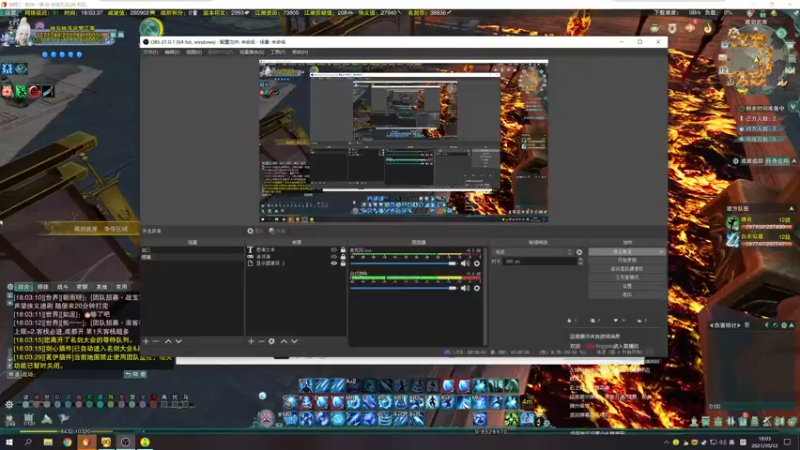Collapse the enemy team panel arrow
Screen dimensions: 800x450
[x=791, y=209]
